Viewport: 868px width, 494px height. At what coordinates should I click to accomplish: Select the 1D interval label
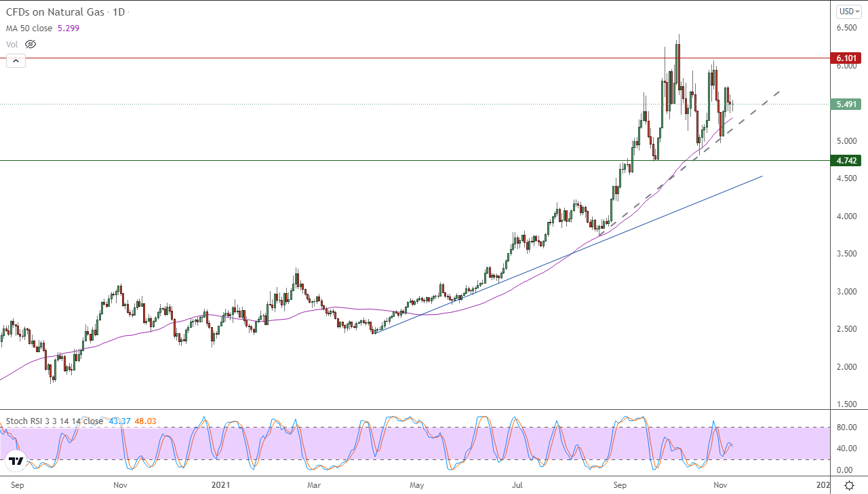(x=119, y=12)
